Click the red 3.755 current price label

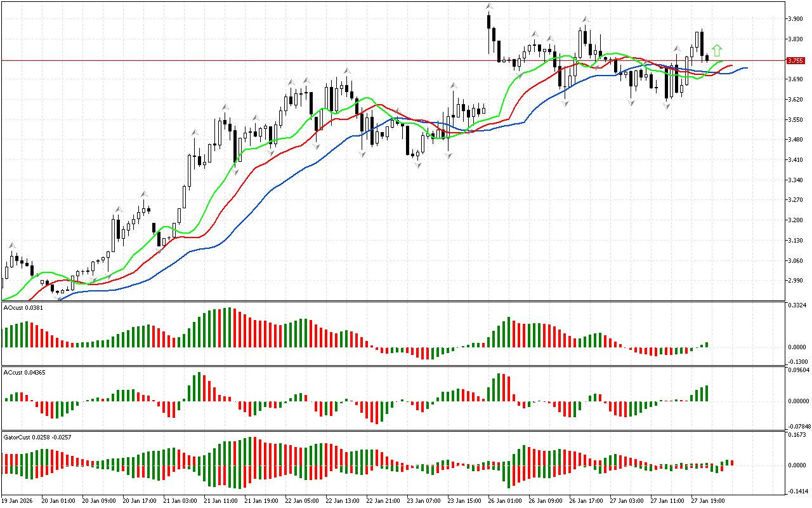pyautogui.click(x=795, y=61)
